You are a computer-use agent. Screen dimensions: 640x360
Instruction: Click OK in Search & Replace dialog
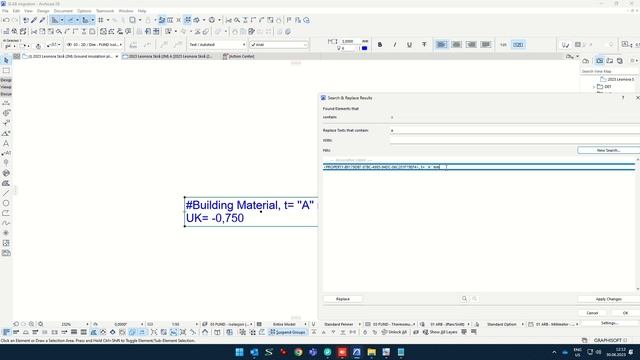point(625,313)
